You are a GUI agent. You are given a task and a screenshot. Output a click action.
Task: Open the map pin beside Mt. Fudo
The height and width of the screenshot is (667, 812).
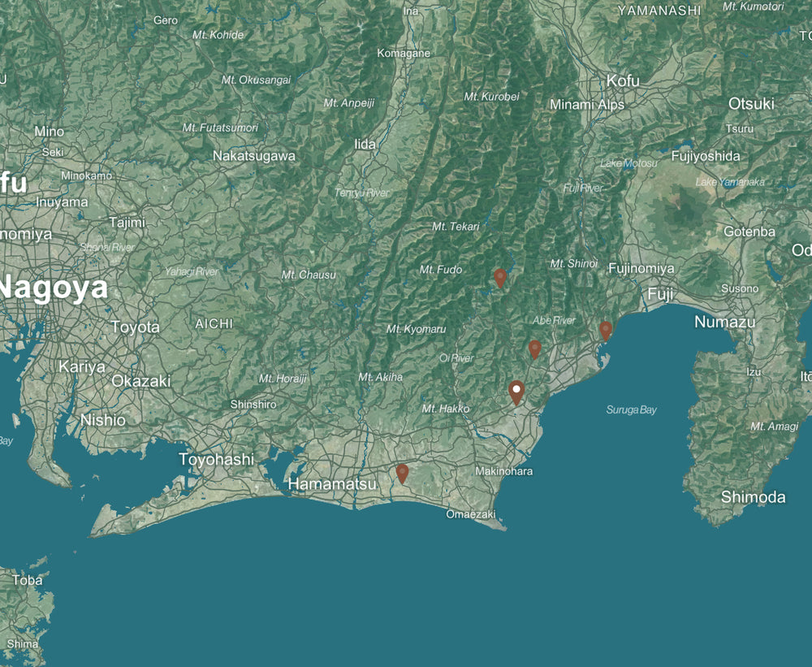[500, 278]
